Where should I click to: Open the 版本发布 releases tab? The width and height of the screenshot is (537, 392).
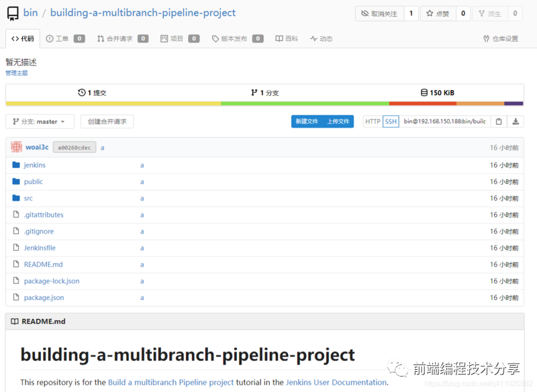(x=238, y=39)
